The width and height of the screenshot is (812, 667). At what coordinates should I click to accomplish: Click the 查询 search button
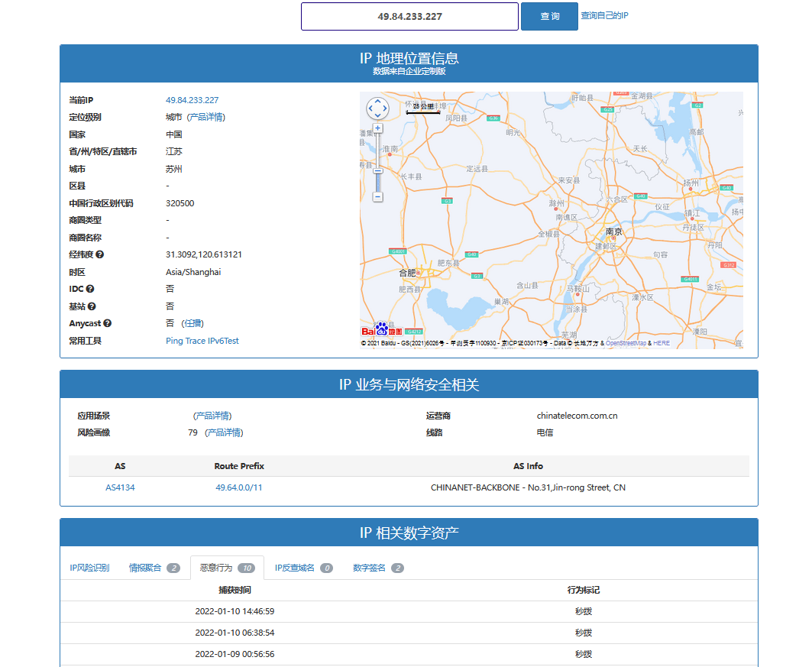click(x=549, y=16)
